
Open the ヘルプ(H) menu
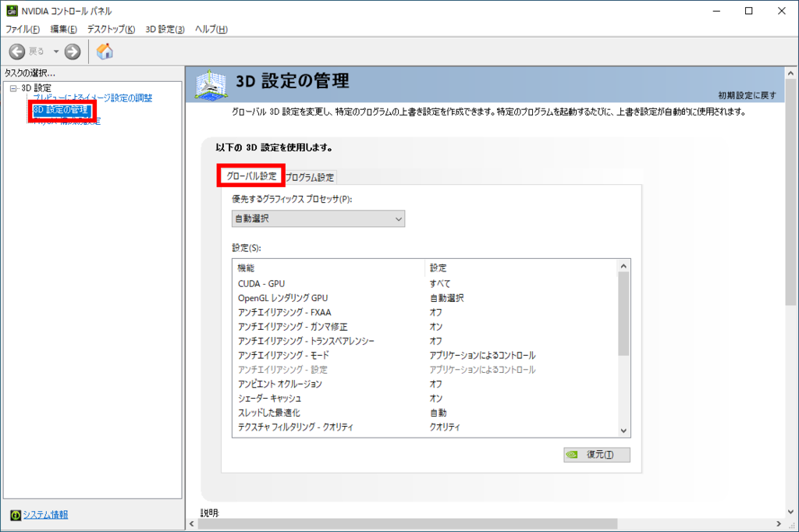coord(211,29)
